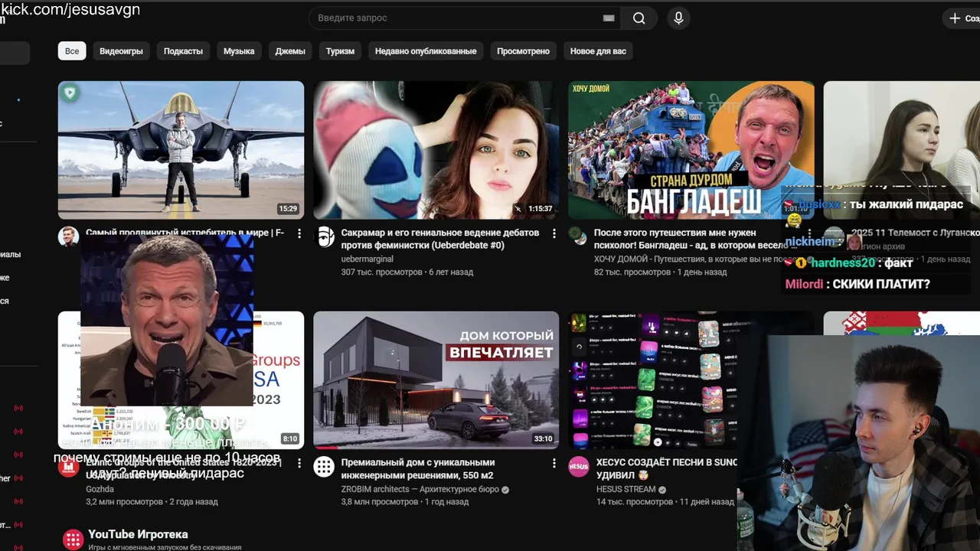Click the YouTube Игротека heading
The image size is (980, 551).
coord(138,534)
